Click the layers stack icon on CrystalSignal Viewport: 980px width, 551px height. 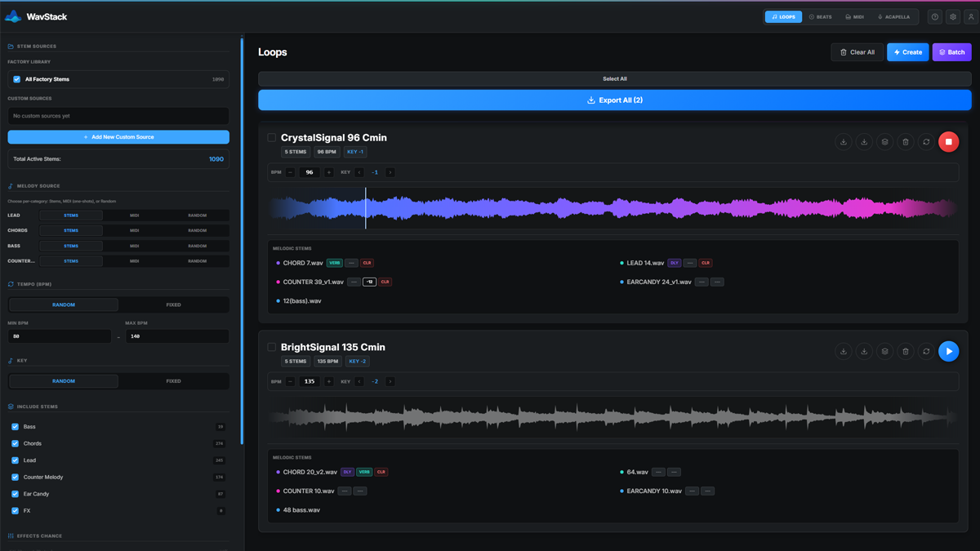pos(884,142)
